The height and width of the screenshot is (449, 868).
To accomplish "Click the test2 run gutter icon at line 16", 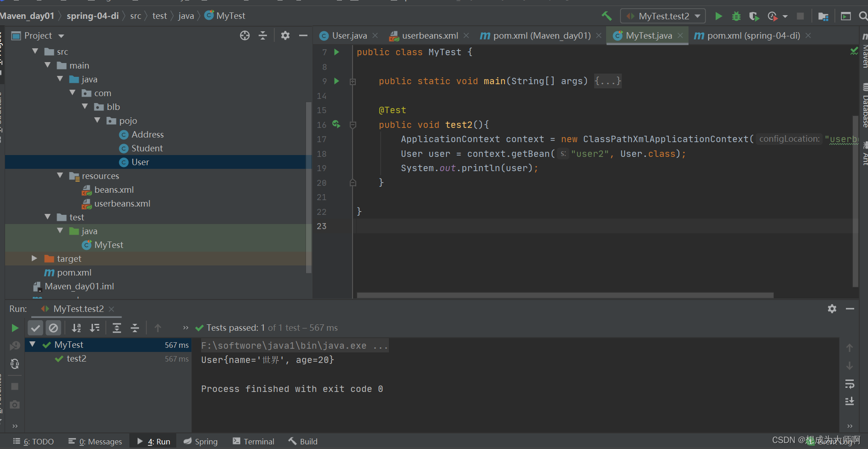I will click(336, 124).
